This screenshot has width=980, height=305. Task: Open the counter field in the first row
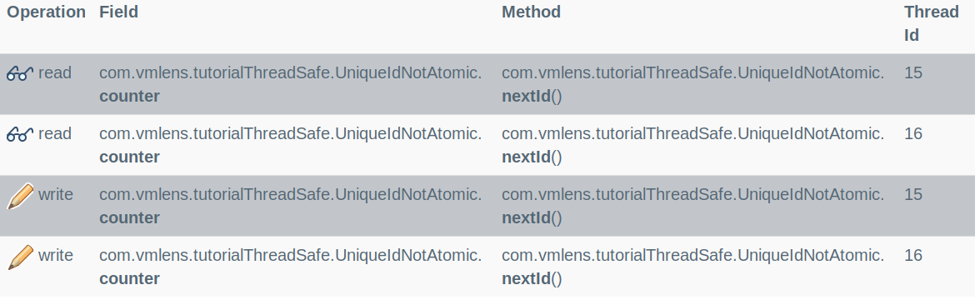point(129,97)
